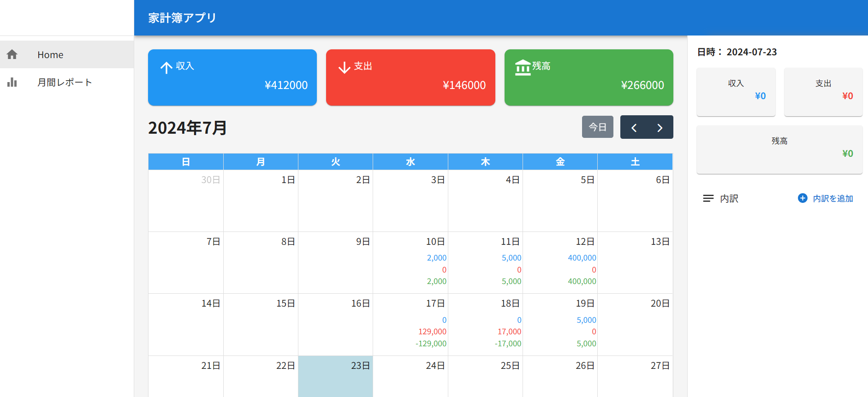
Task: Go to previous month with left chevron
Action: [634, 128]
